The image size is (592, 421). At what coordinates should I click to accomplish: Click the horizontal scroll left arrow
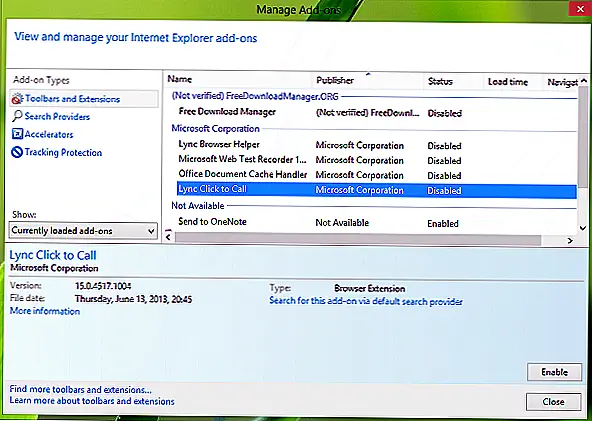coord(168,237)
